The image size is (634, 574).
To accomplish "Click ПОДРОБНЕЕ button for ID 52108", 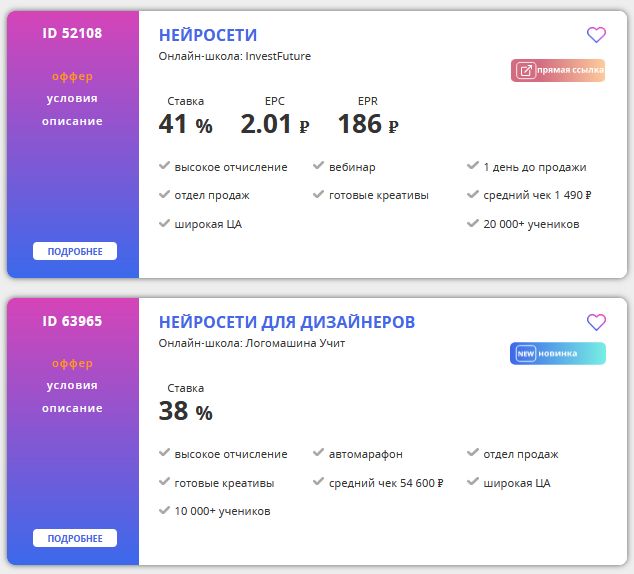I will [x=75, y=251].
